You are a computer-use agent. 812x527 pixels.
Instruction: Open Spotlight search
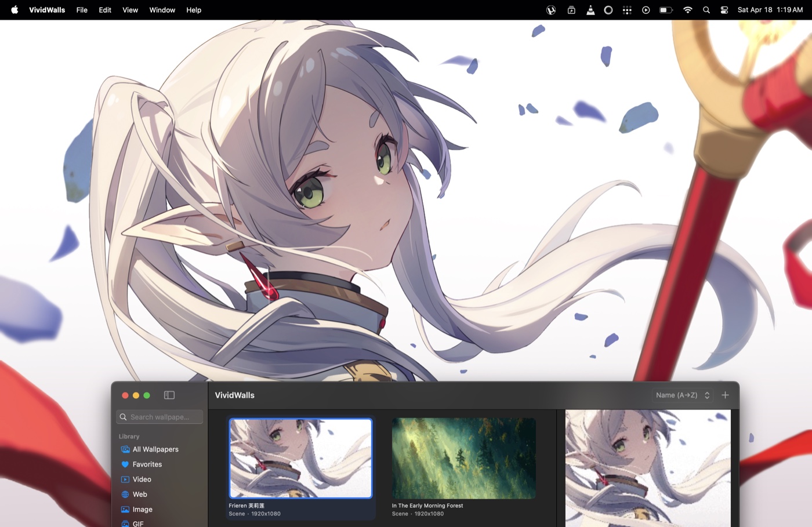[x=706, y=10]
